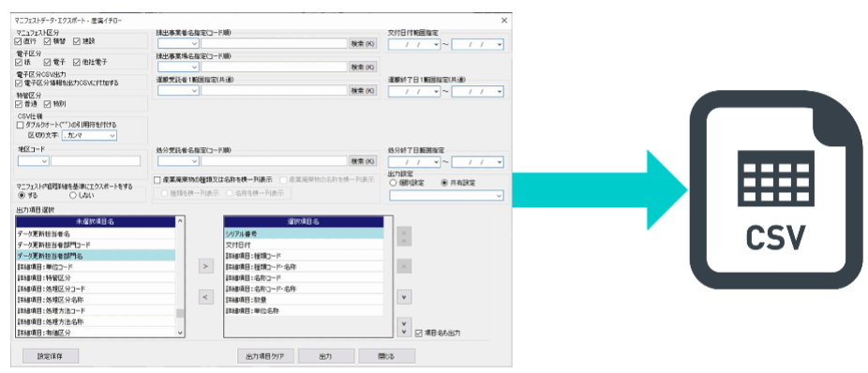
Task: Toggle the 建設 manifest checkbox
Action: pyautogui.click(x=76, y=41)
